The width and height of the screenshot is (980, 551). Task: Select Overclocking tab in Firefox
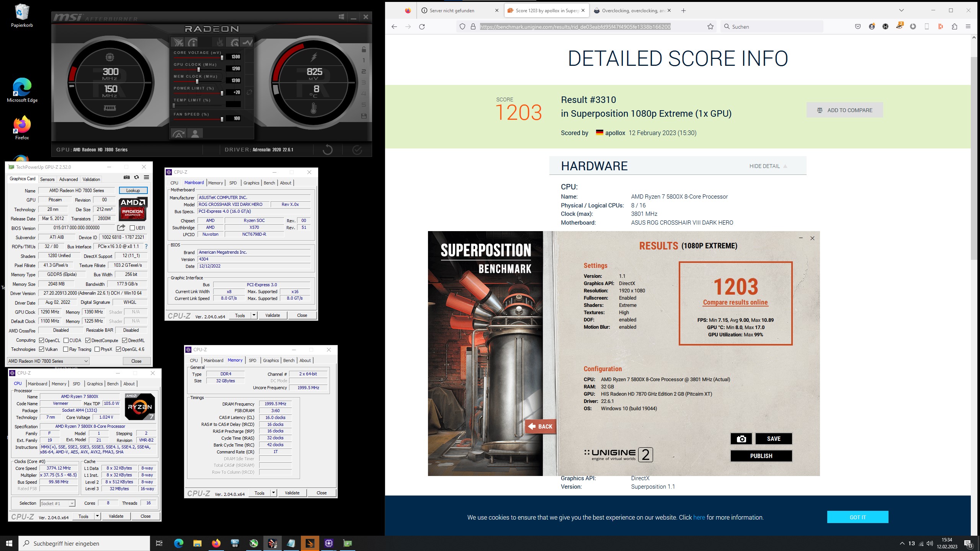point(633,10)
